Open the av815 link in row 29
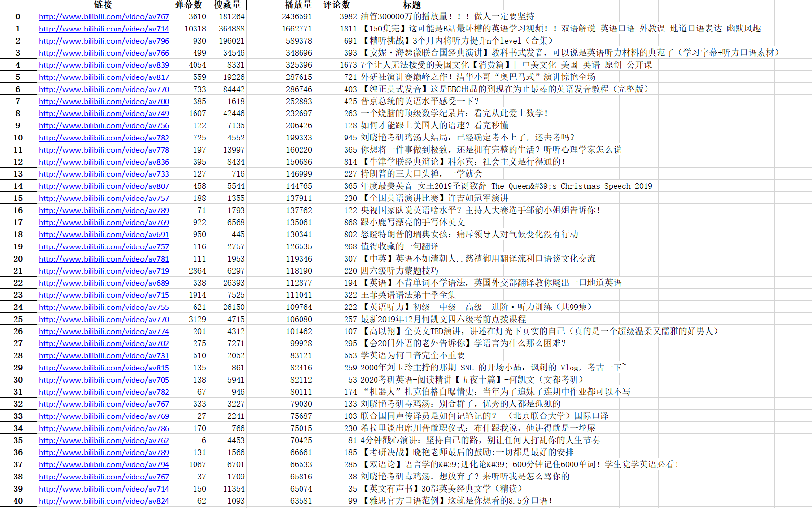Screen dimensions: 812x508 (104, 368)
